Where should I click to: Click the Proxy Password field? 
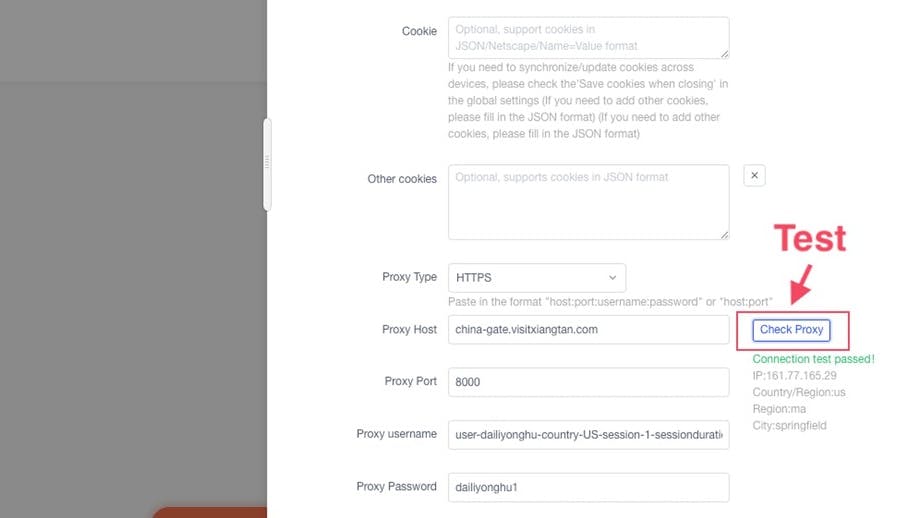point(589,487)
